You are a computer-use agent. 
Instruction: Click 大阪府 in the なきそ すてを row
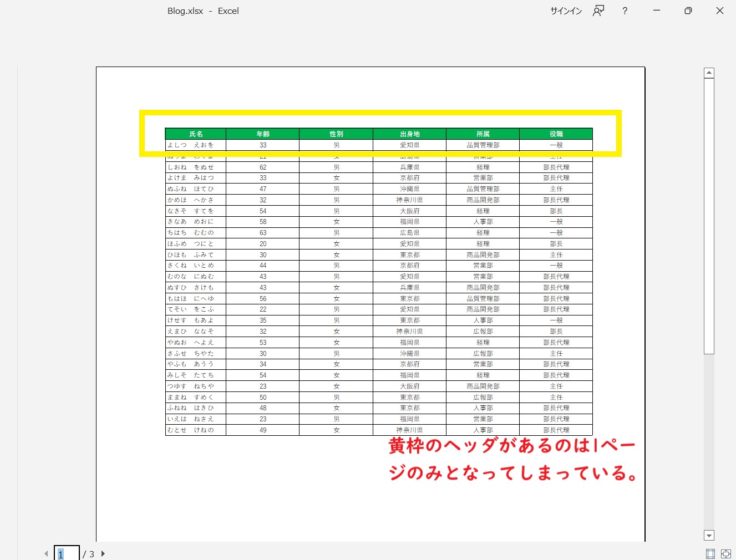coord(410,211)
